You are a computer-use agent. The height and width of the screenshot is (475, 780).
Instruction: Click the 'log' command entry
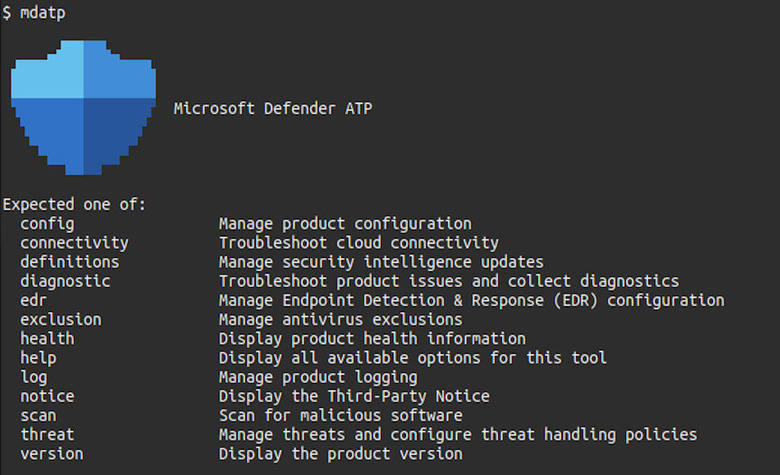pyautogui.click(x=33, y=377)
